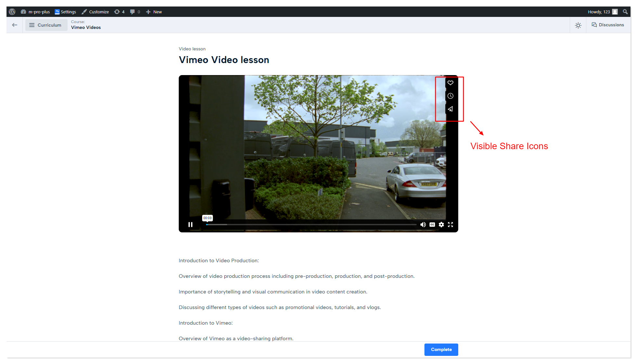The width and height of the screenshot is (637, 364).
Task: Toggle closed captions CC button
Action: pos(432,225)
